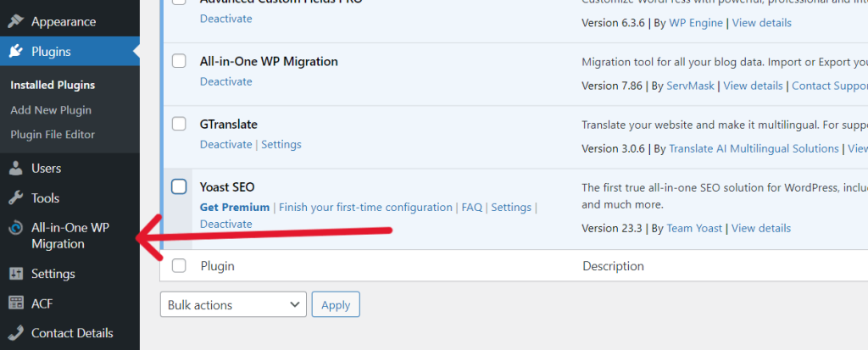Tick the All-in-One WP Migration plugin checkbox

[179, 61]
